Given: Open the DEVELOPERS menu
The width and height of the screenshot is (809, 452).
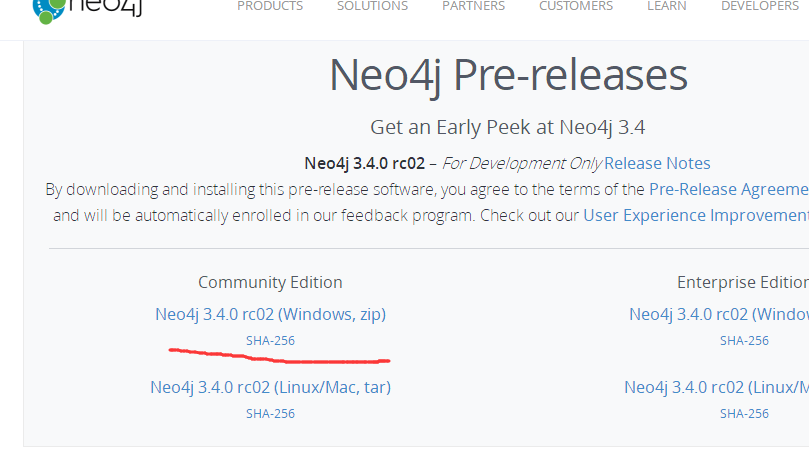Looking at the screenshot, I should coord(760,6).
